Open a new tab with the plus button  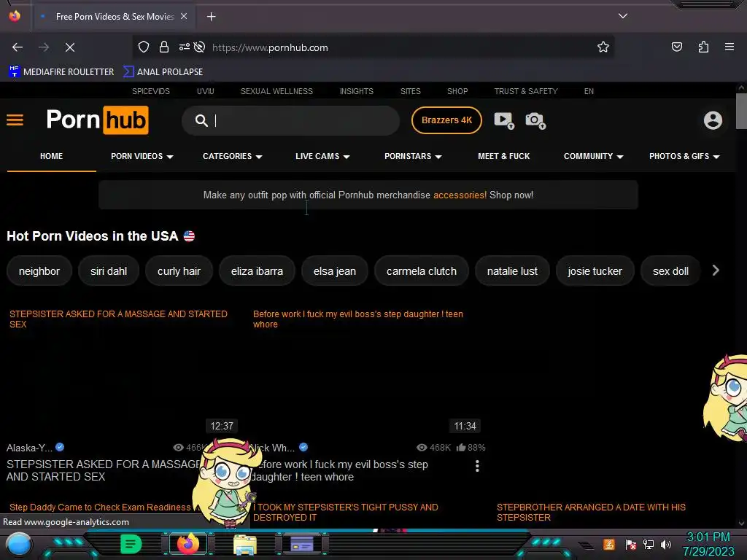pyautogui.click(x=211, y=17)
